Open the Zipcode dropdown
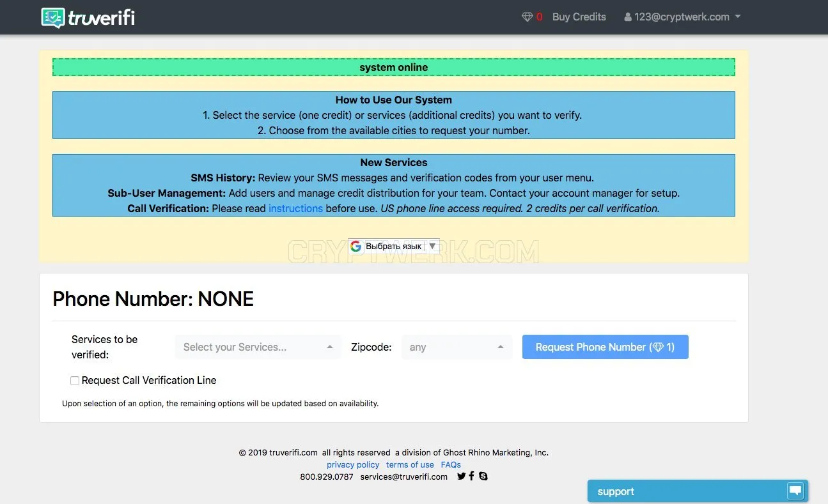 457,347
